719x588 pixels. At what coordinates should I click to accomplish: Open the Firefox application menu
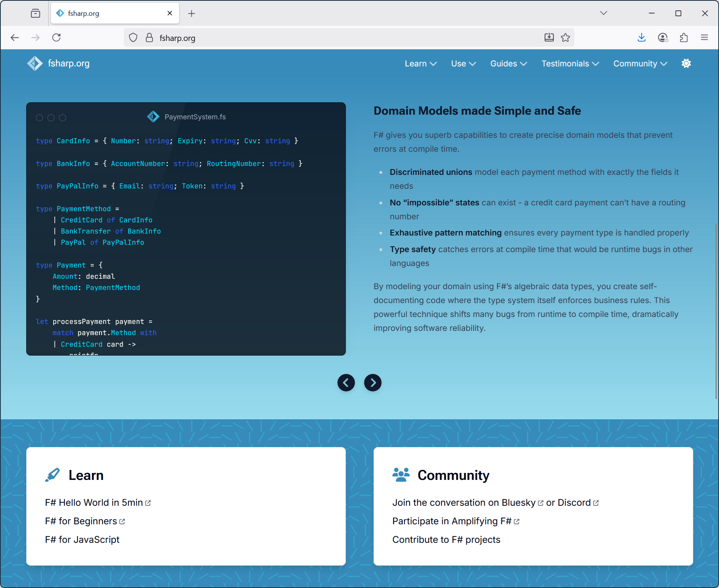pos(704,37)
